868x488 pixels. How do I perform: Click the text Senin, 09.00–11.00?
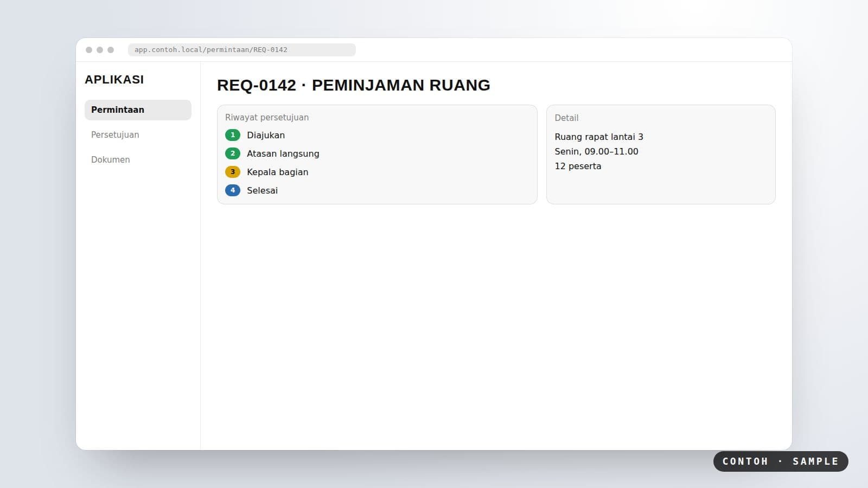click(596, 151)
